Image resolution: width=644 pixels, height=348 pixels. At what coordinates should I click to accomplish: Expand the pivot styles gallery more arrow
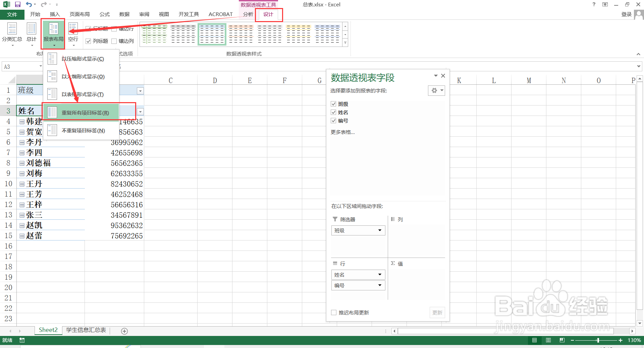pos(345,43)
